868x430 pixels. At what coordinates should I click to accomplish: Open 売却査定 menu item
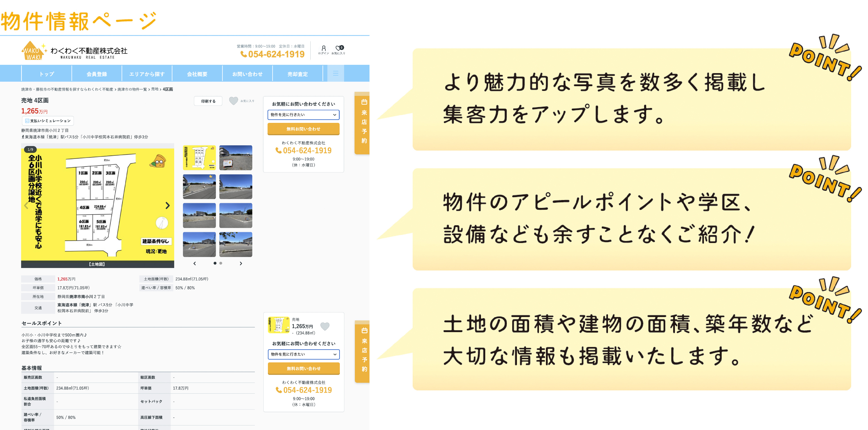(297, 74)
